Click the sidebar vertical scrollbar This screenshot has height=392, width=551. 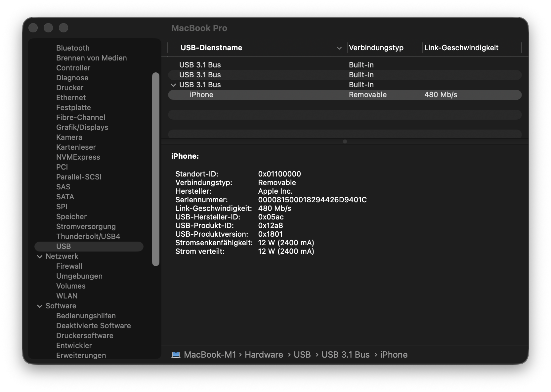pyautogui.click(x=156, y=169)
